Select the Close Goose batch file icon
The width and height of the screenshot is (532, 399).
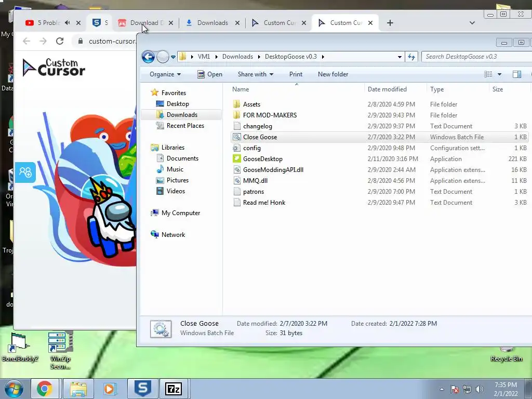pos(237,137)
